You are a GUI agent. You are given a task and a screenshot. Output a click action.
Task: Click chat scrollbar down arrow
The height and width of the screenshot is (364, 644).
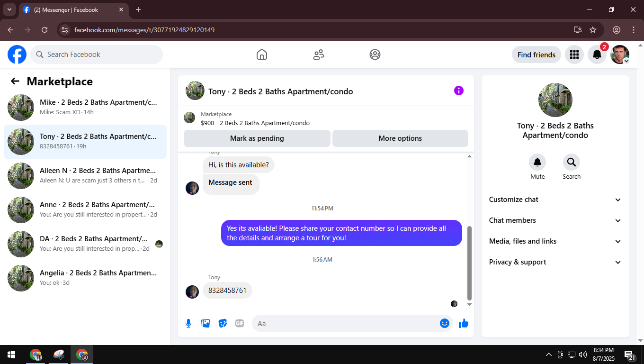(x=469, y=304)
